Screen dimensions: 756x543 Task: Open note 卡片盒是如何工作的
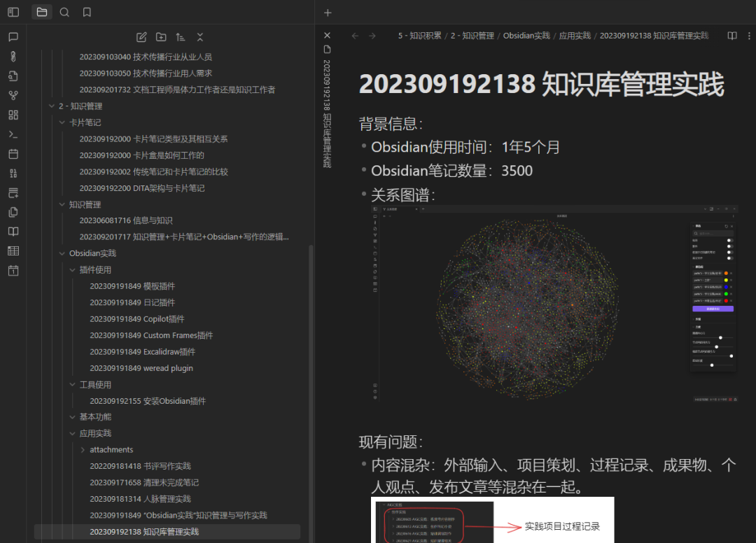tap(141, 155)
